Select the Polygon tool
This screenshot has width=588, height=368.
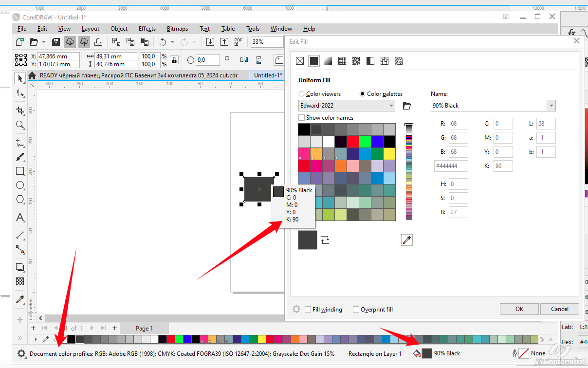coord(20,199)
